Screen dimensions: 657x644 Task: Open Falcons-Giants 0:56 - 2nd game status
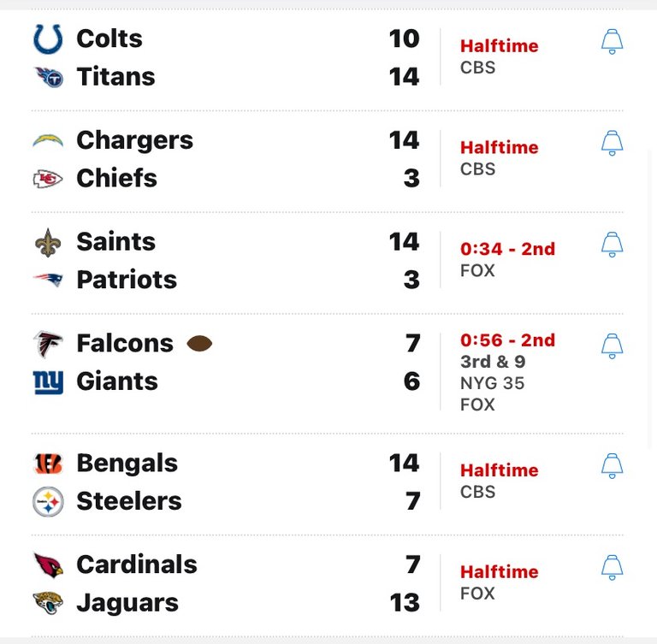click(x=507, y=340)
